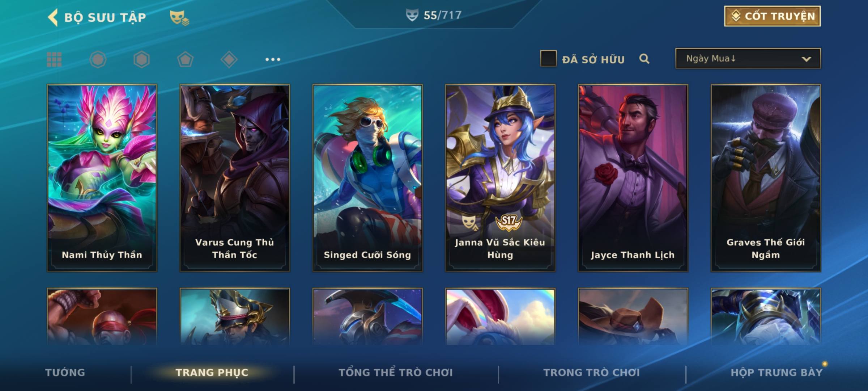Screen dimensions: 868x391
Task: Open the Nami Thủy Thần skin card
Action: [x=102, y=178]
